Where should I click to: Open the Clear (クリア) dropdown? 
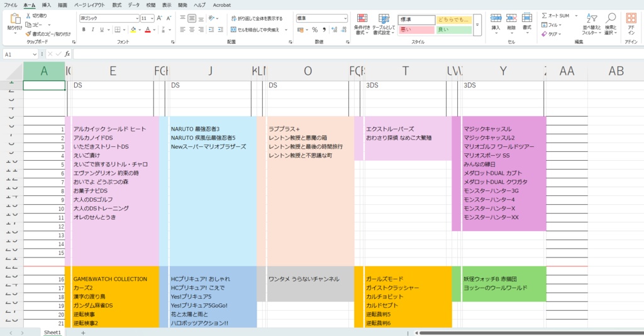click(551, 34)
